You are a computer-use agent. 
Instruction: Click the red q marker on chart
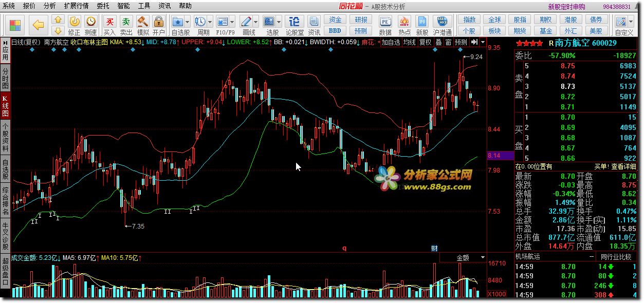click(x=344, y=248)
